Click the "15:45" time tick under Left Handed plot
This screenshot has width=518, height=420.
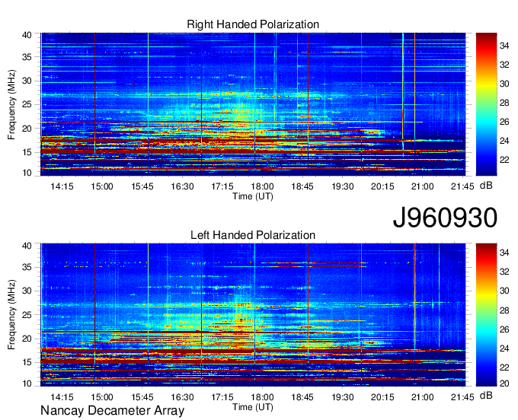click(142, 397)
